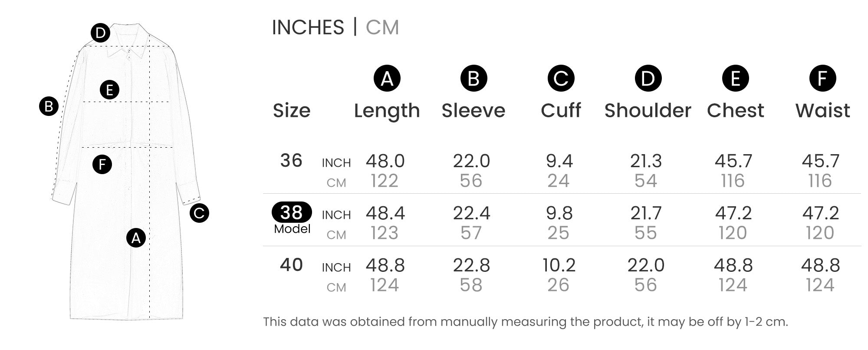868x350 pixels.
Task: Switch units to INCHES
Action: tap(308, 27)
